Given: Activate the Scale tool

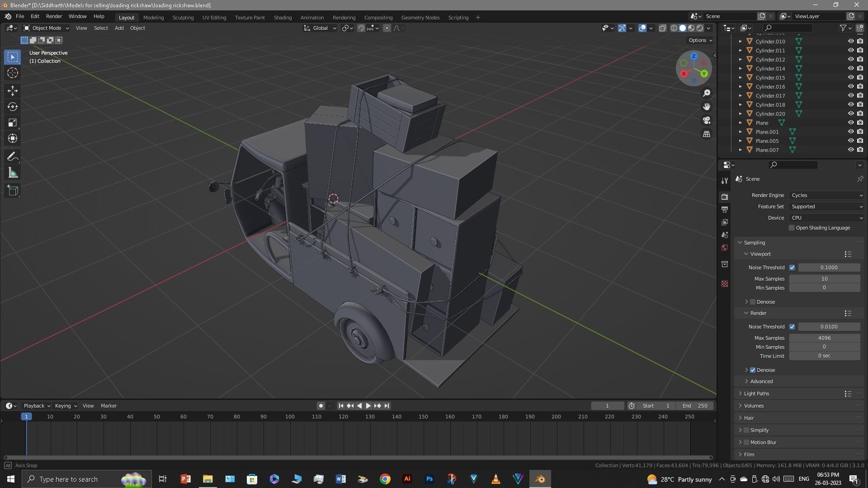Looking at the screenshot, I should point(13,122).
